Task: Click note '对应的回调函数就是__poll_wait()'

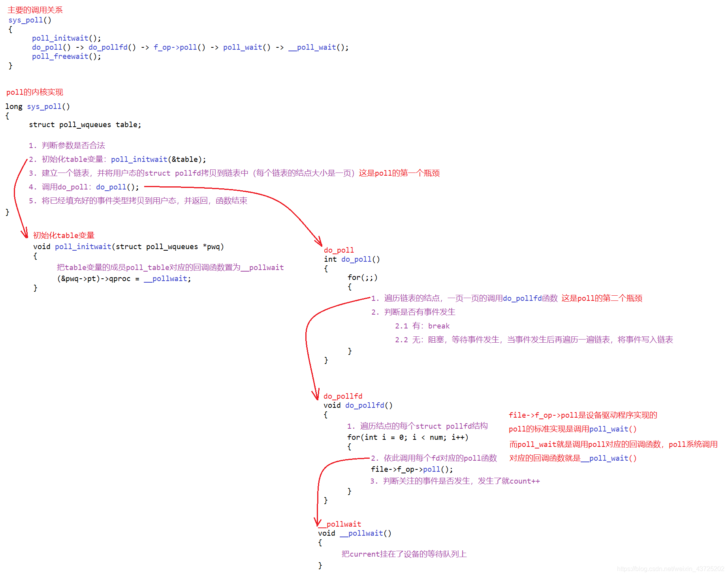Action: click(573, 458)
